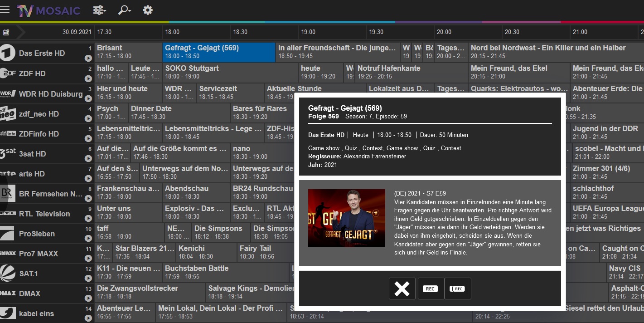644x323 pixels.
Task: Open Die Simpsons at 18:12
Action: 221,232
